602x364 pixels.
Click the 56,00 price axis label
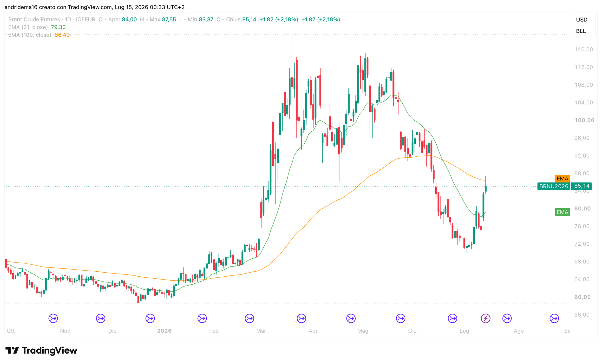(x=582, y=314)
